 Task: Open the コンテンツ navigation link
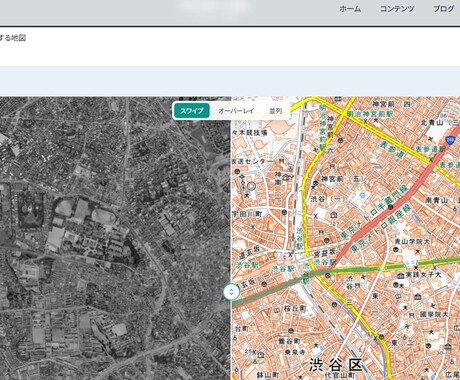pyautogui.click(x=397, y=9)
